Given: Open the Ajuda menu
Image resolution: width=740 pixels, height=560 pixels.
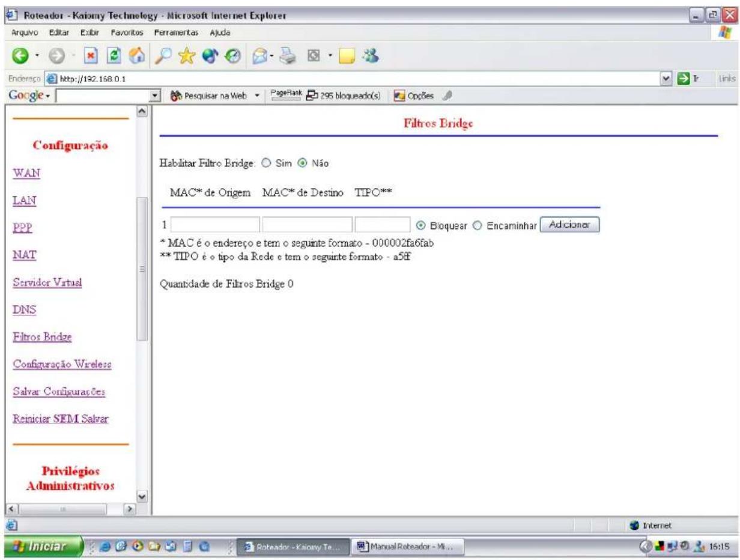Looking at the screenshot, I should 220,31.
